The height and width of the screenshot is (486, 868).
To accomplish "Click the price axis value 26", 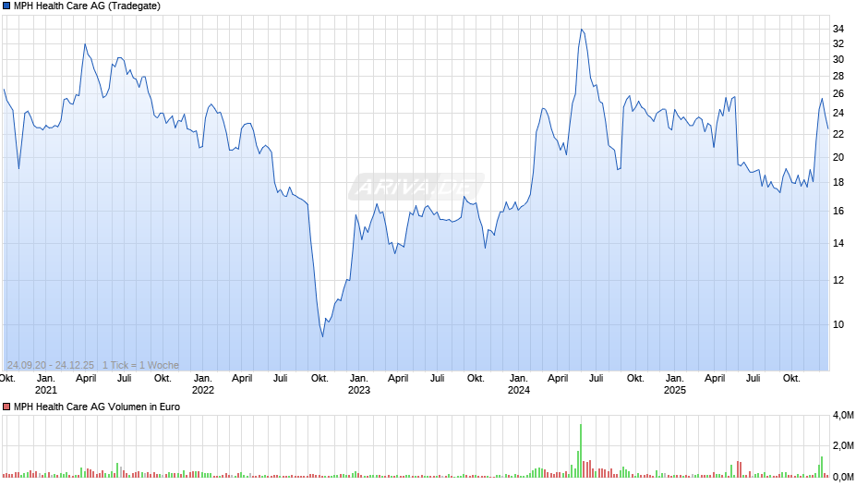I will tap(838, 93).
